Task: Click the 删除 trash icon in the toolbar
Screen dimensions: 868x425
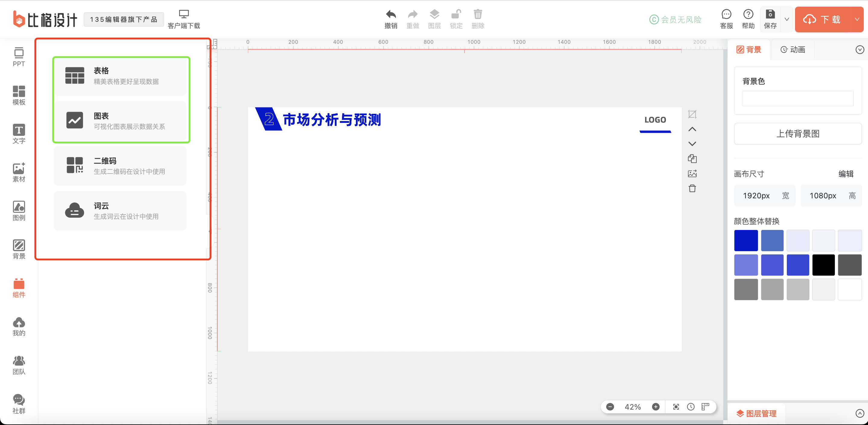Action: [x=478, y=19]
